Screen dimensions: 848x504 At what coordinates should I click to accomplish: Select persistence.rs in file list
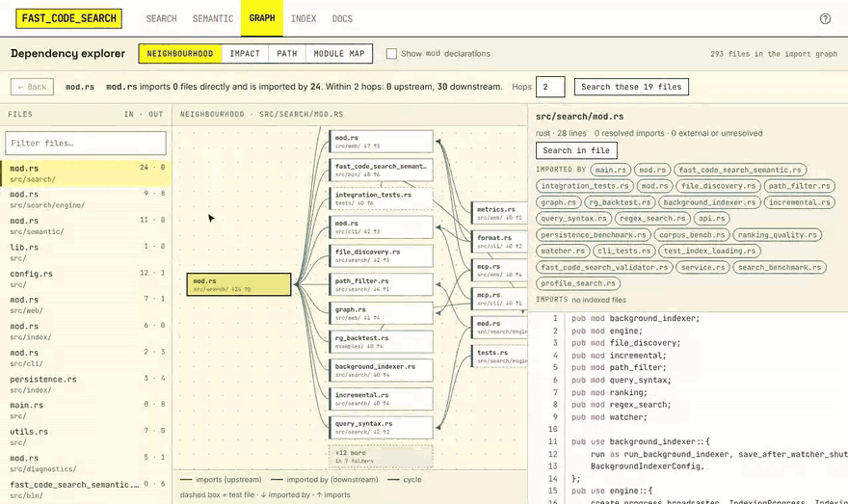(x=86, y=385)
